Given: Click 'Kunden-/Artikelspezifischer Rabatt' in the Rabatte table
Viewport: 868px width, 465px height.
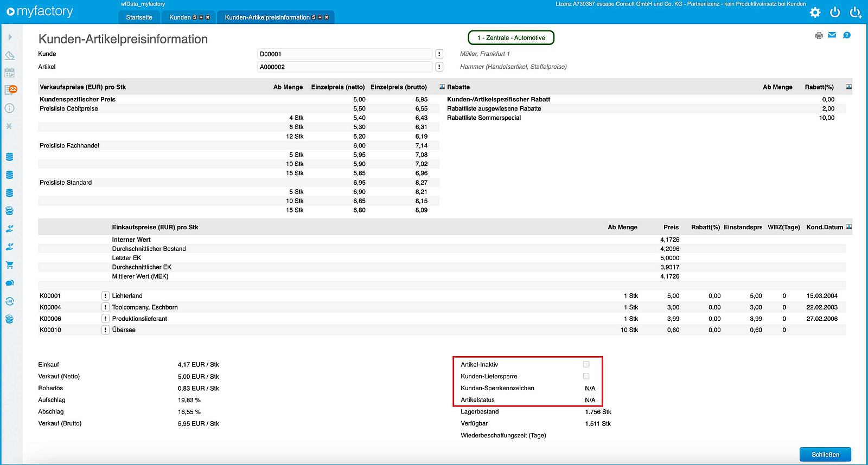Looking at the screenshot, I should [499, 100].
